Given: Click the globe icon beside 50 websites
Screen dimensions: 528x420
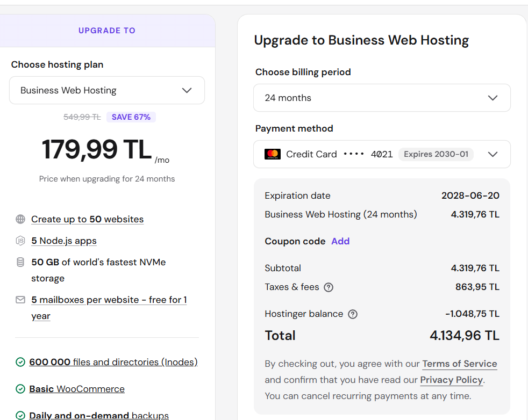Looking at the screenshot, I should point(20,219).
